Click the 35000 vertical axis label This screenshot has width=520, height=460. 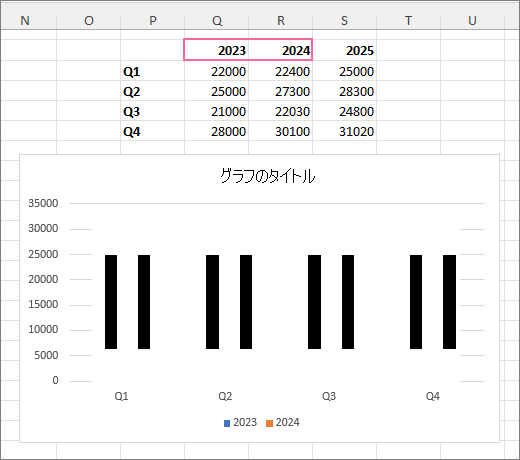click(x=43, y=203)
